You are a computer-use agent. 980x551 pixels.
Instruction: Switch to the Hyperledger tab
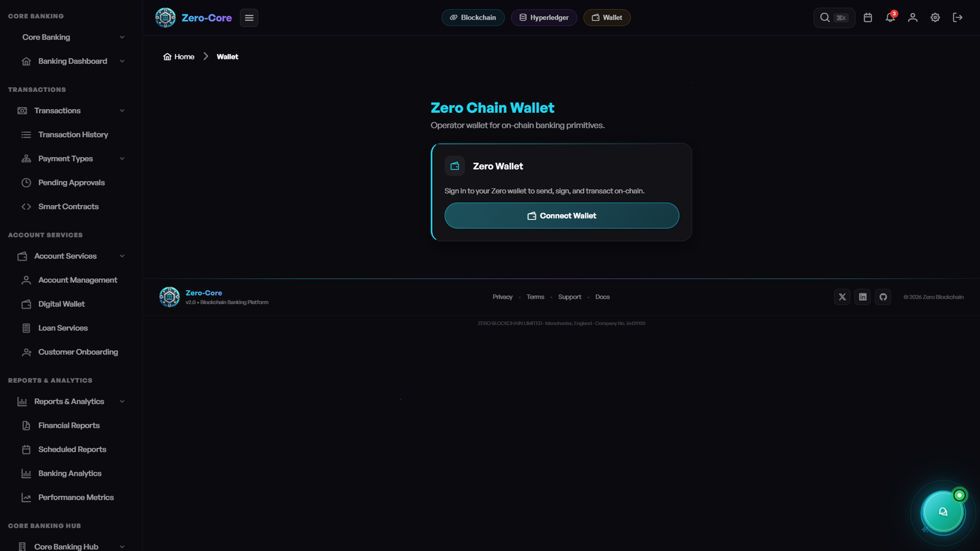pos(544,18)
